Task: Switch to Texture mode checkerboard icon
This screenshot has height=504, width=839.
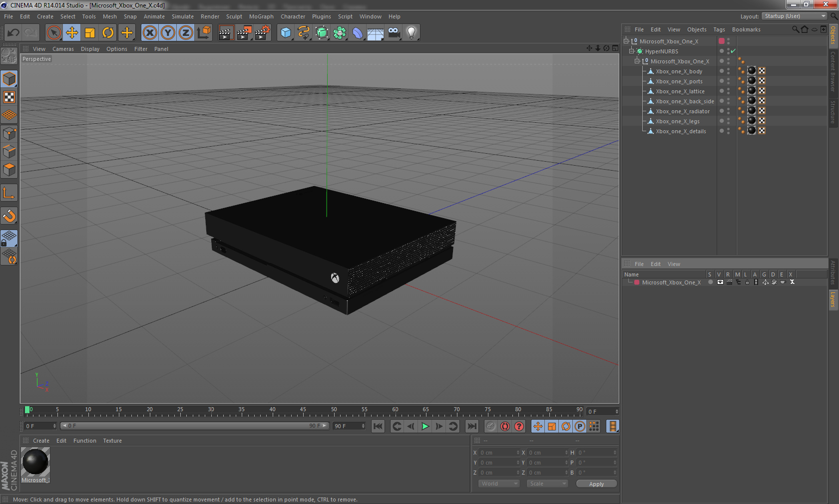Action: click(x=9, y=97)
